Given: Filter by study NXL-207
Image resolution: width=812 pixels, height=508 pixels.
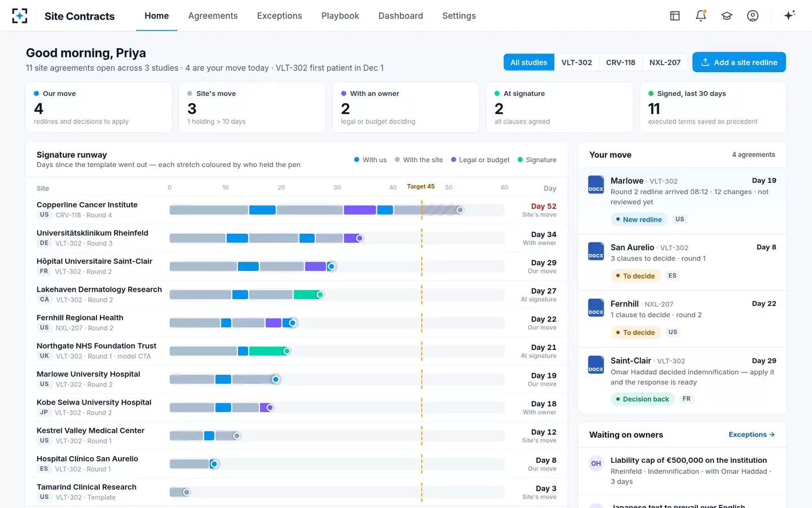Looking at the screenshot, I should pos(665,62).
